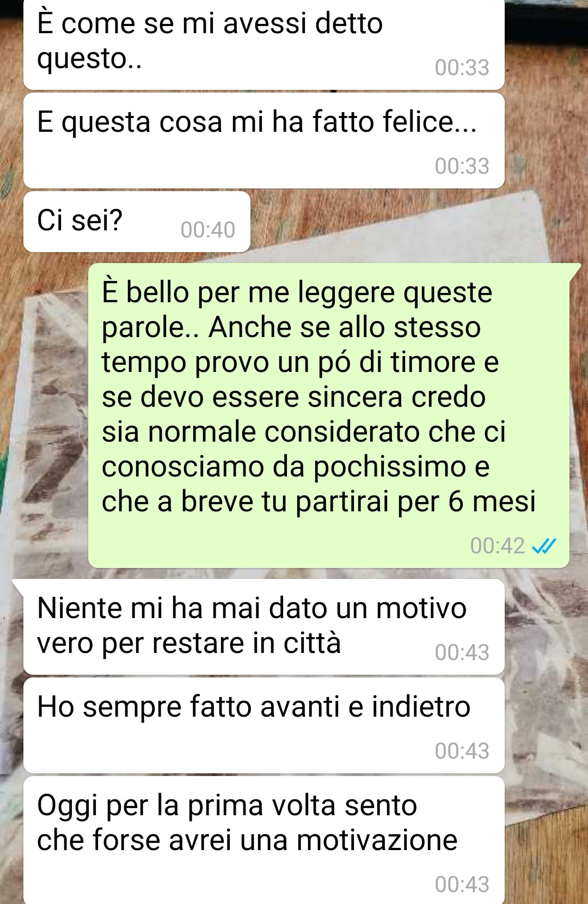This screenshot has height=904, width=588.
Task: Tap the 00:43 timestamp under "avanti e indietro"
Action: 462,751
